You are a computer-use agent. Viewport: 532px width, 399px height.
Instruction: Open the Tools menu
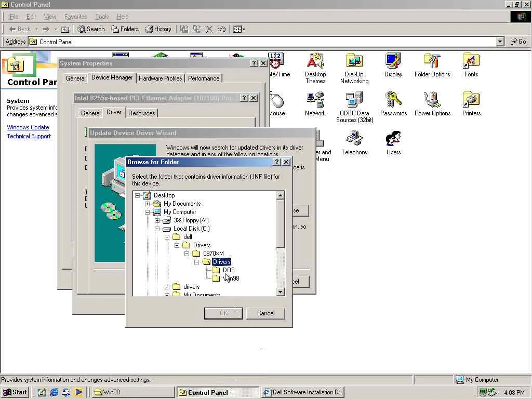102,17
